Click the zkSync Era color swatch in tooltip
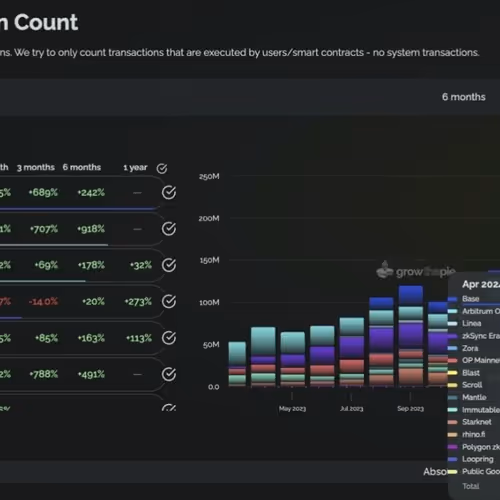The image size is (500, 500). [452, 336]
